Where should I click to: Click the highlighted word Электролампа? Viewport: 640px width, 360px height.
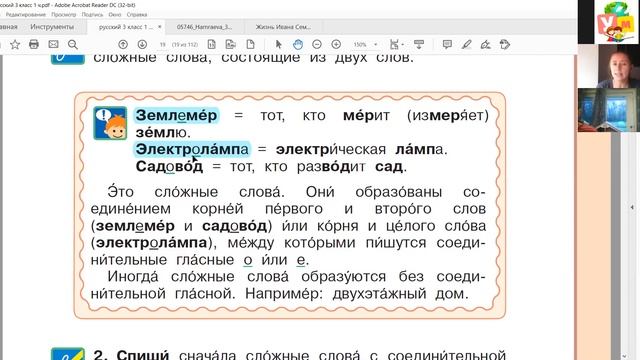[x=192, y=149]
